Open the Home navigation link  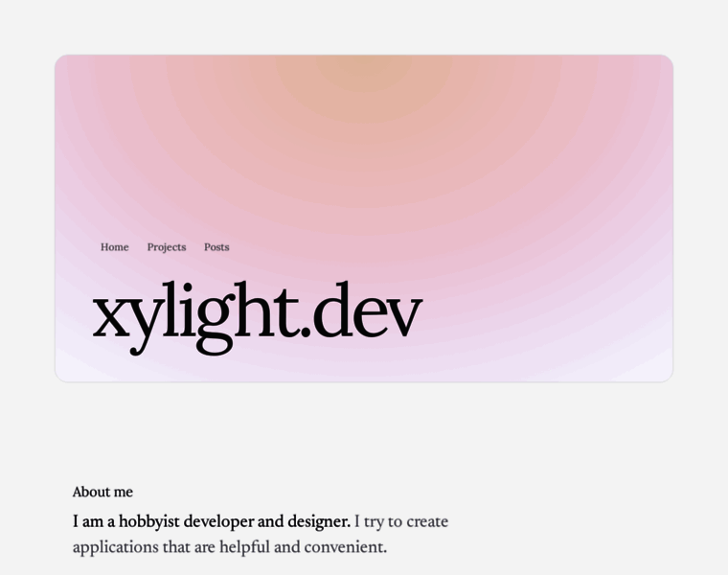point(114,247)
